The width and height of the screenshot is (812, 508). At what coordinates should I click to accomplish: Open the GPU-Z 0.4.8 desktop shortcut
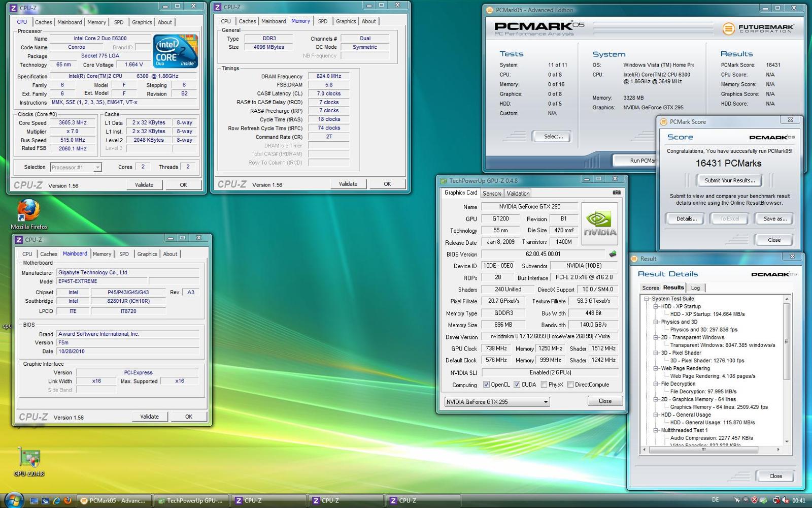[x=29, y=461]
